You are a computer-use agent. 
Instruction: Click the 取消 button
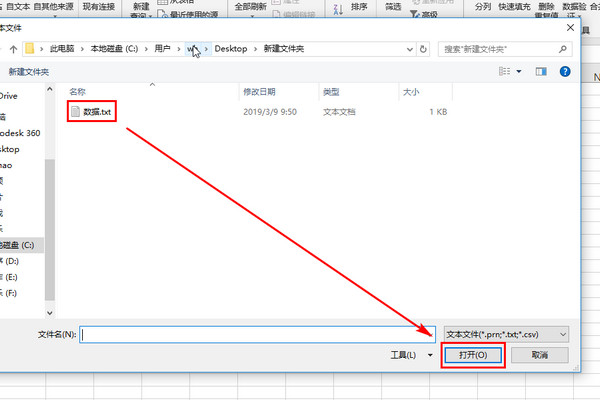pos(540,355)
